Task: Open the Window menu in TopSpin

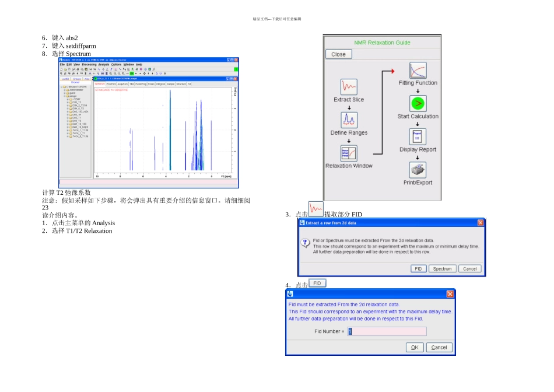Action: (129, 65)
